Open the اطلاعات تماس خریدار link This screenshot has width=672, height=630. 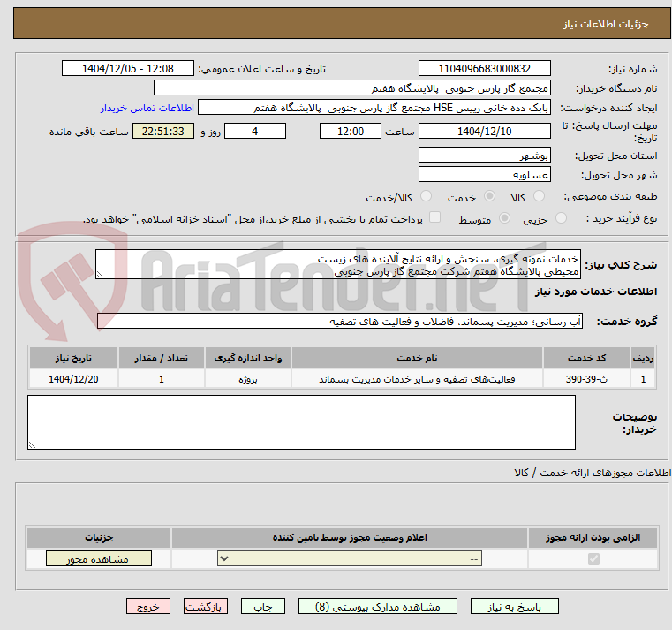tap(147, 108)
